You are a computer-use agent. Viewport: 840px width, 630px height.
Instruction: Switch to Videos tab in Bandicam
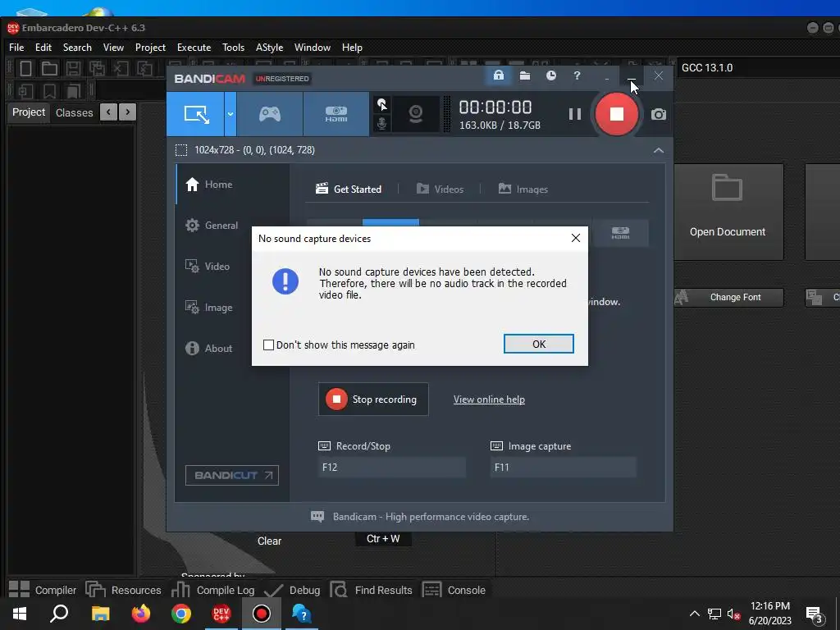point(440,189)
